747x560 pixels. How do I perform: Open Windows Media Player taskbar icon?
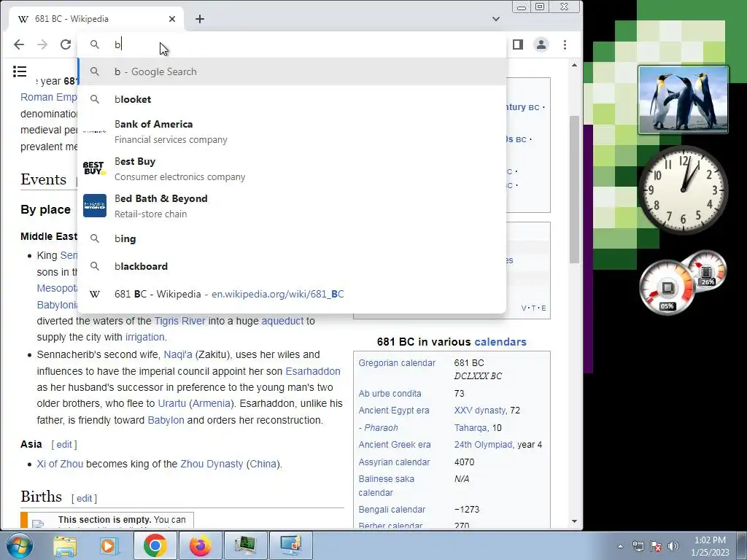tap(109, 545)
